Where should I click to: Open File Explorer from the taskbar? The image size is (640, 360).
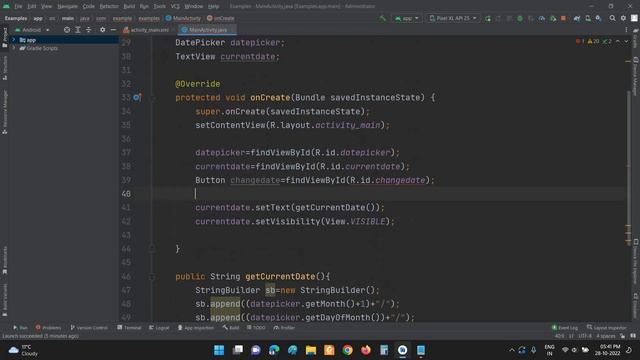coord(311,350)
